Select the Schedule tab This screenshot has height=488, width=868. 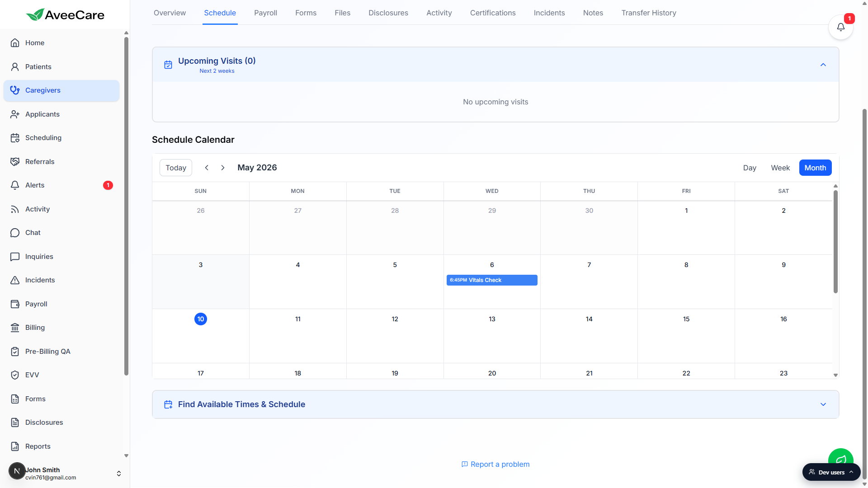tap(220, 13)
